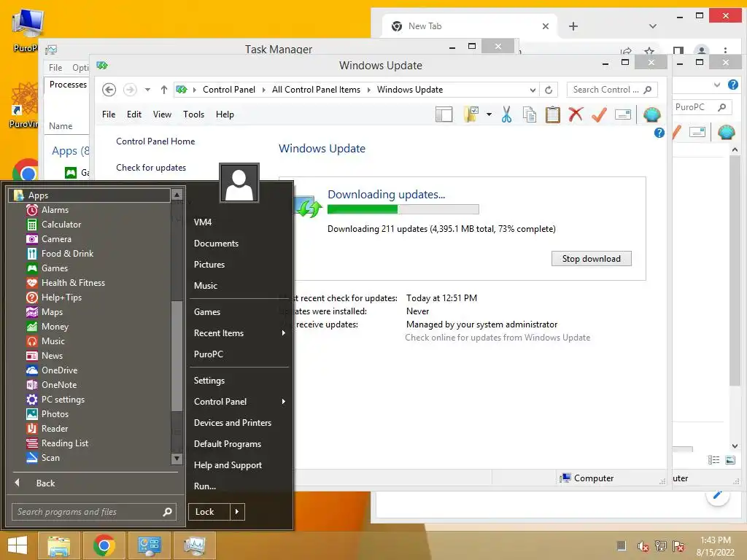This screenshot has height=560, width=747.
Task: Open the Lock options arrow
Action: click(x=237, y=512)
